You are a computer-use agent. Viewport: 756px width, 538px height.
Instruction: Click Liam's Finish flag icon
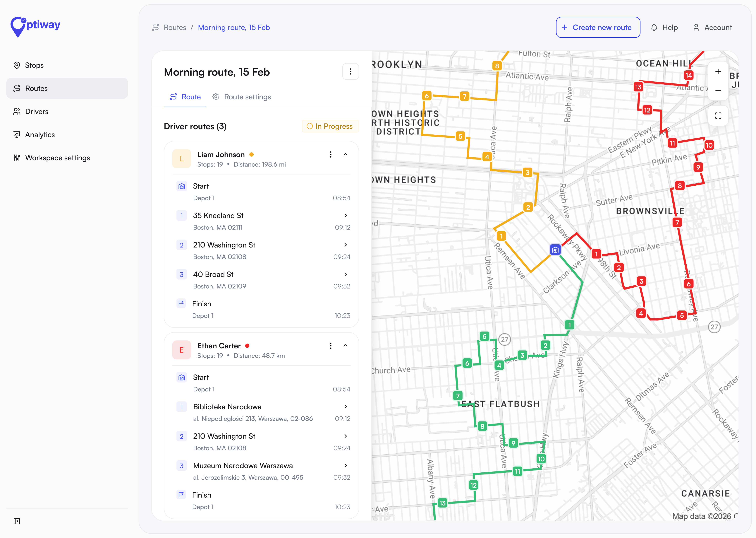[181, 303]
